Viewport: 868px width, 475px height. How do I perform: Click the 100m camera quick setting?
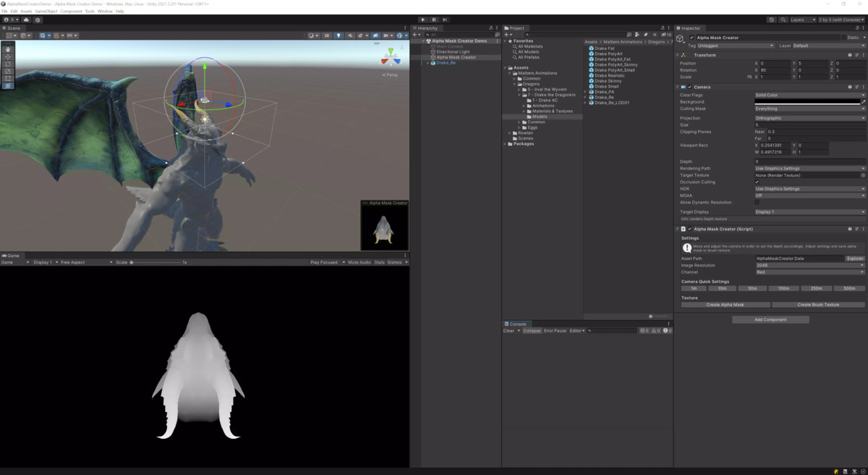(x=785, y=288)
